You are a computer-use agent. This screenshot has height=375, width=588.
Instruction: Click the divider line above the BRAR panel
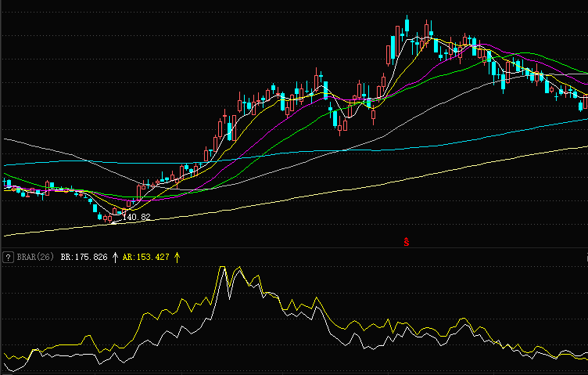coord(294,249)
